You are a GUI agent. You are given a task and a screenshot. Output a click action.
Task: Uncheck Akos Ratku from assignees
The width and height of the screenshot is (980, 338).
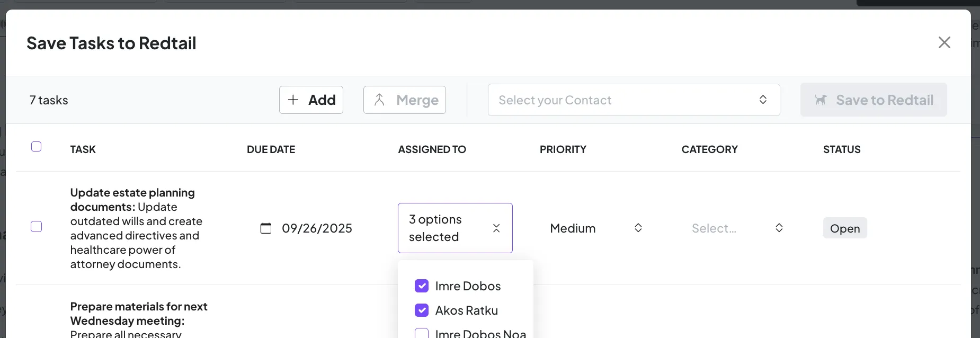(422, 310)
